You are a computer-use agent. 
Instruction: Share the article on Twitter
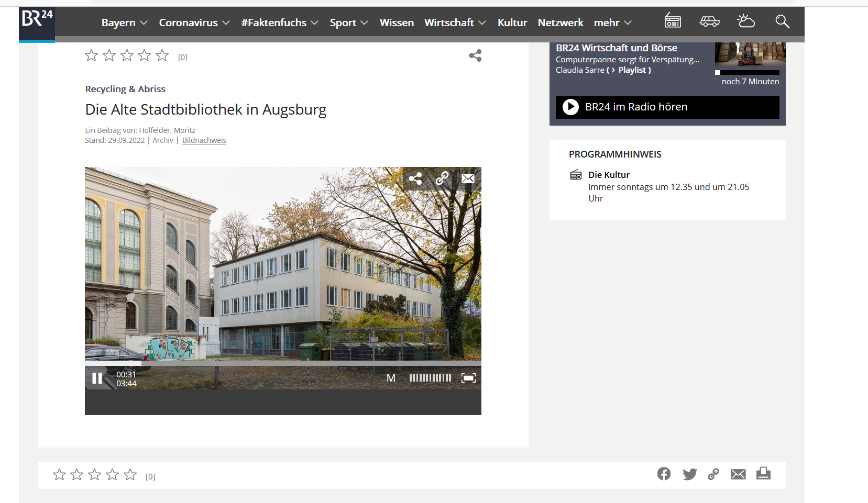(x=689, y=474)
